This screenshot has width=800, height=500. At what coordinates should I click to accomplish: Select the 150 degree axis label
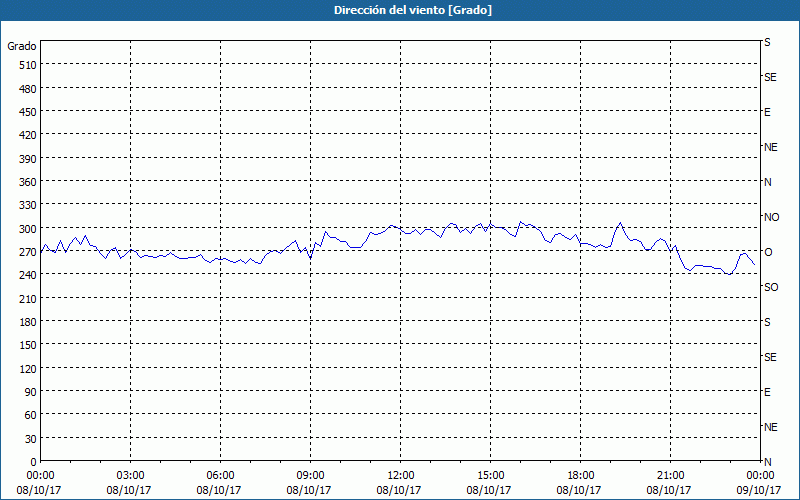[x=28, y=345]
